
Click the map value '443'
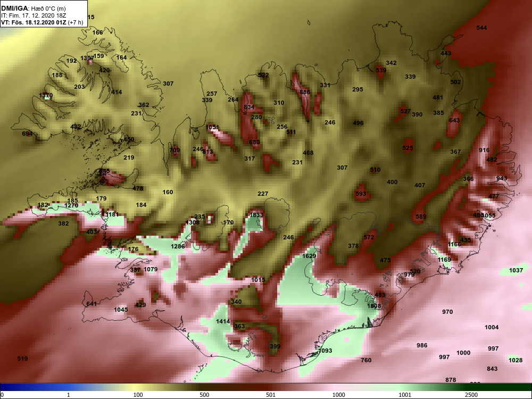446,53
